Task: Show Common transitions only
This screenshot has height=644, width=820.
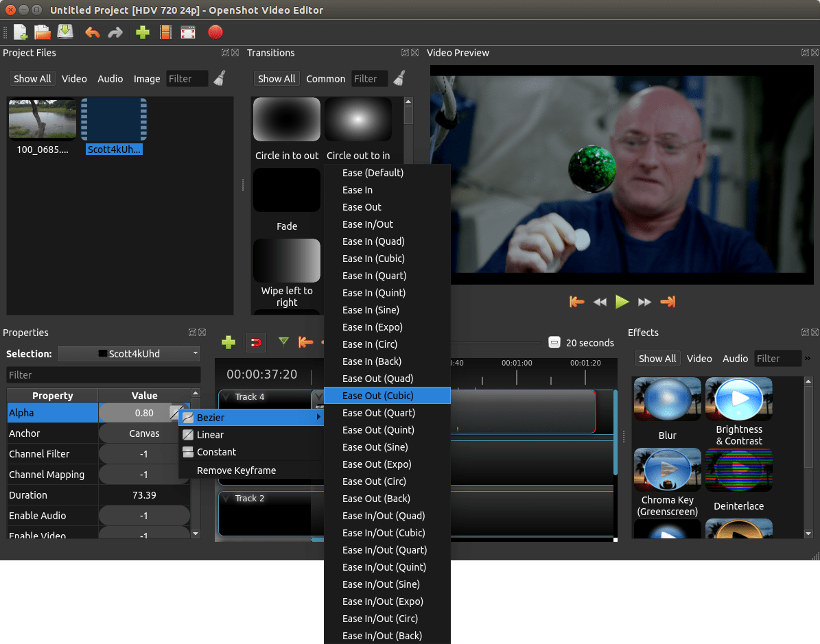Action: (325, 79)
